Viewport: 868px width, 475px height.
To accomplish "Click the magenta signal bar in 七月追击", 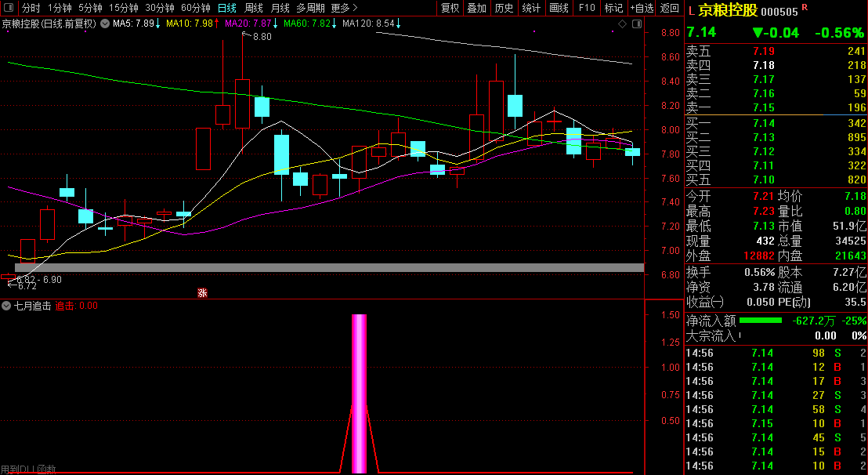I will [x=359, y=392].
